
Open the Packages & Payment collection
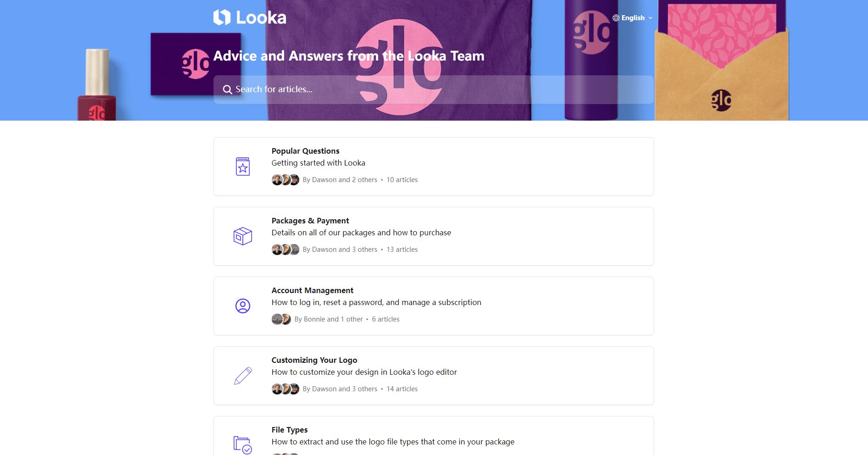click(x=434, y=236)
